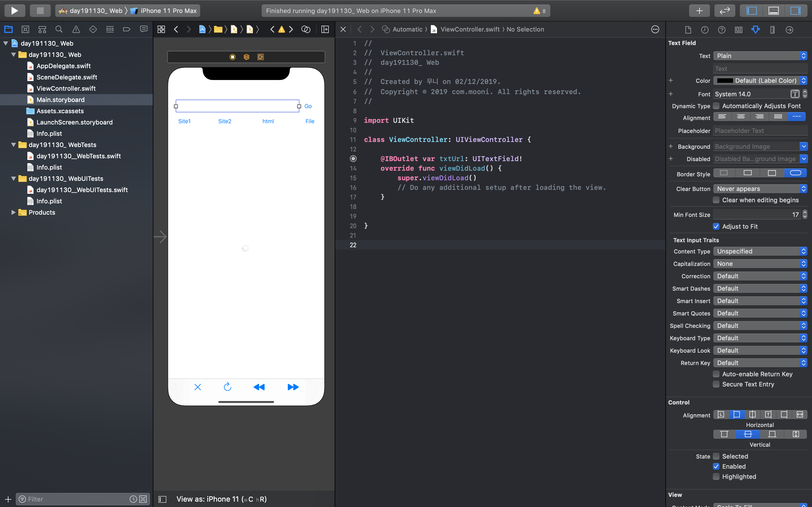The image size is (812, 507).
Task: Select ViewController.swift in project navigator
Action: pos(66,88)
